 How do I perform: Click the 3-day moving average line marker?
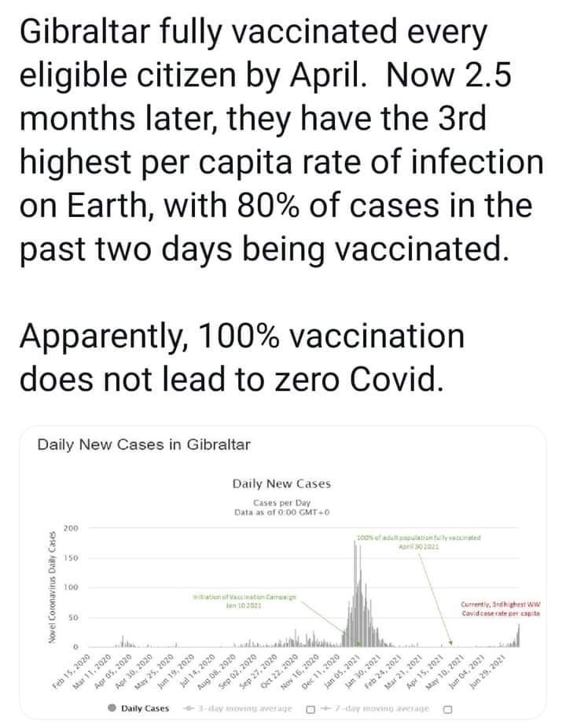pyautogui.click(x=187, y=708)
